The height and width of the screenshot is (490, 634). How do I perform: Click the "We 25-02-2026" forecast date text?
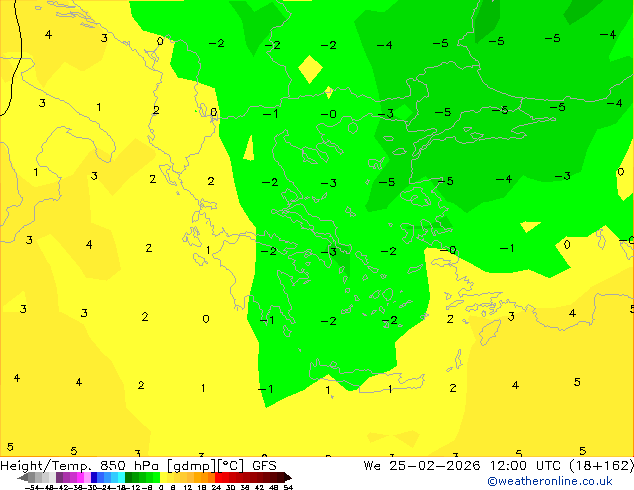(x=422, y=466)
